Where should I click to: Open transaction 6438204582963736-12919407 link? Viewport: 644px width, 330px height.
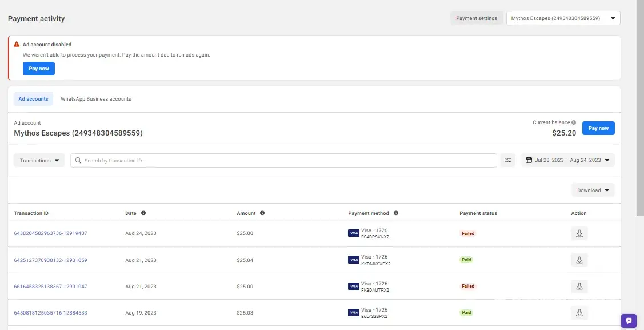point(50,233)
